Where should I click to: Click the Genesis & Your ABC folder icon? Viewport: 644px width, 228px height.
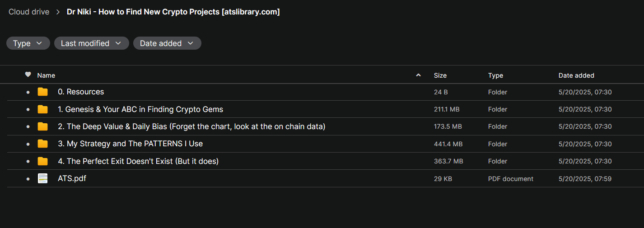42,109
